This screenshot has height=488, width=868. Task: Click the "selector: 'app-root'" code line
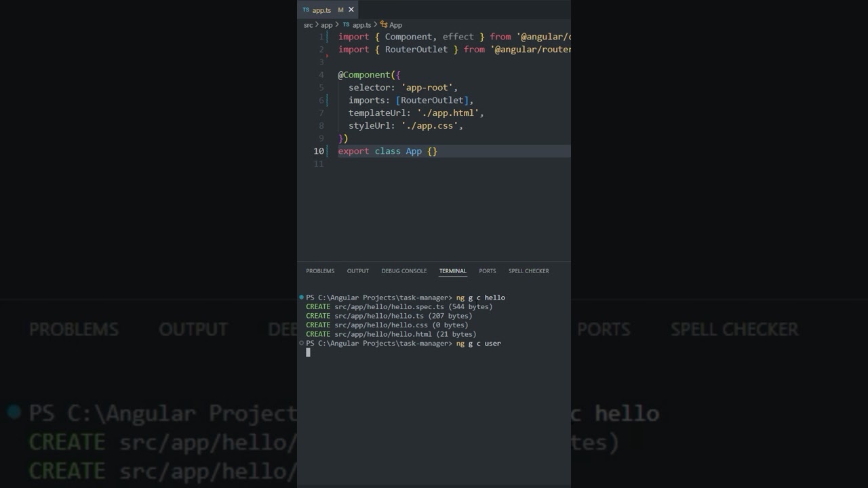(403, 87)
